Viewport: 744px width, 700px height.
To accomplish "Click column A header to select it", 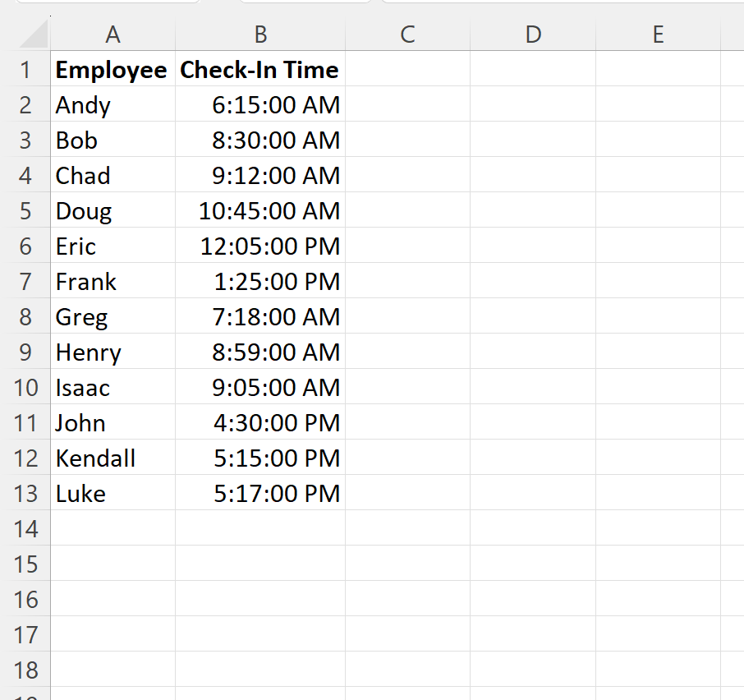I will pos(113,35).
